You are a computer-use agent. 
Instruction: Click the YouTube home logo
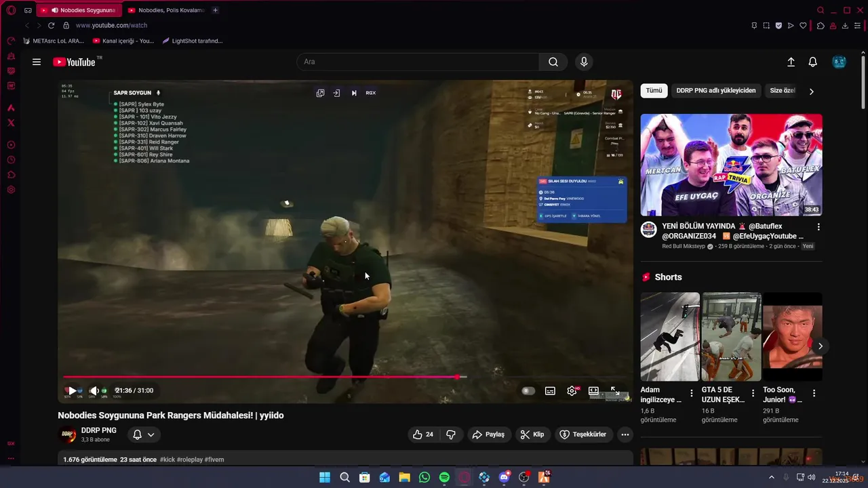pos(74,62)
